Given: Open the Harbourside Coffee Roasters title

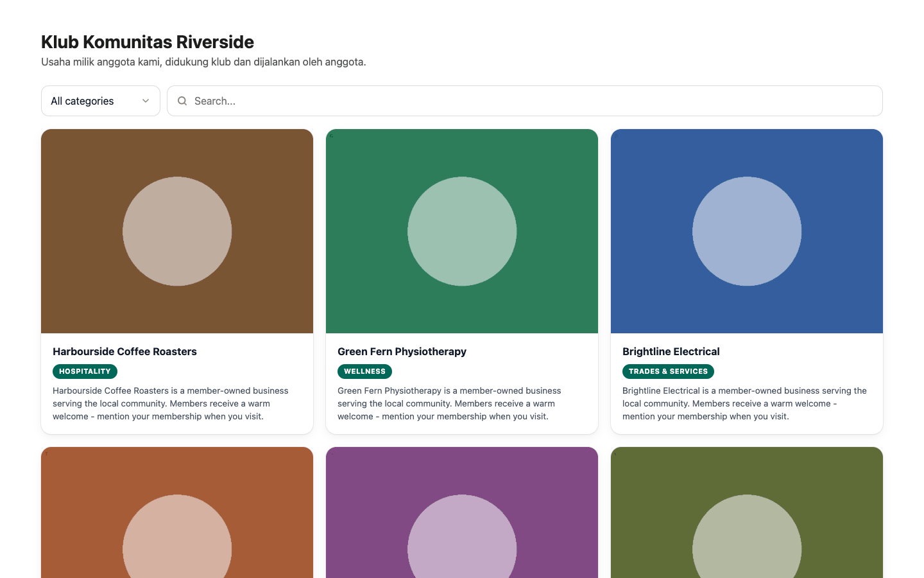Looking at the screenshot, I should point(124,351).
